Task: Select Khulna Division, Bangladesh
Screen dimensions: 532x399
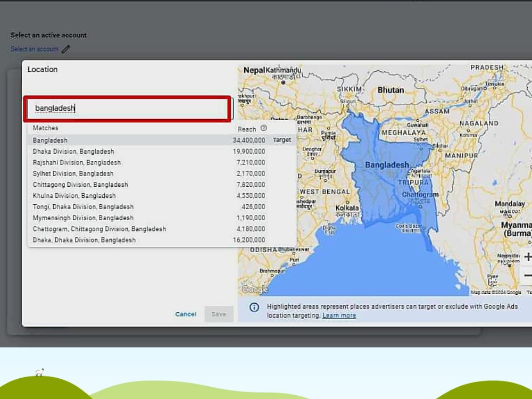Action: click(x=162, y=196)
